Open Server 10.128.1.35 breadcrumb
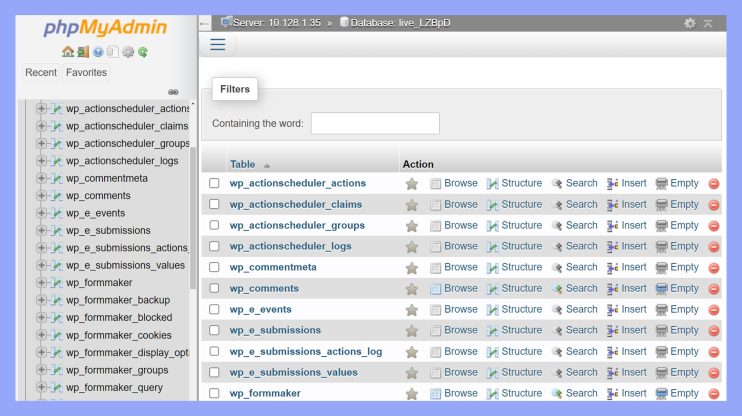Viewport: 742px width, 416px height. pyautogui.click(x=277, y=23)
